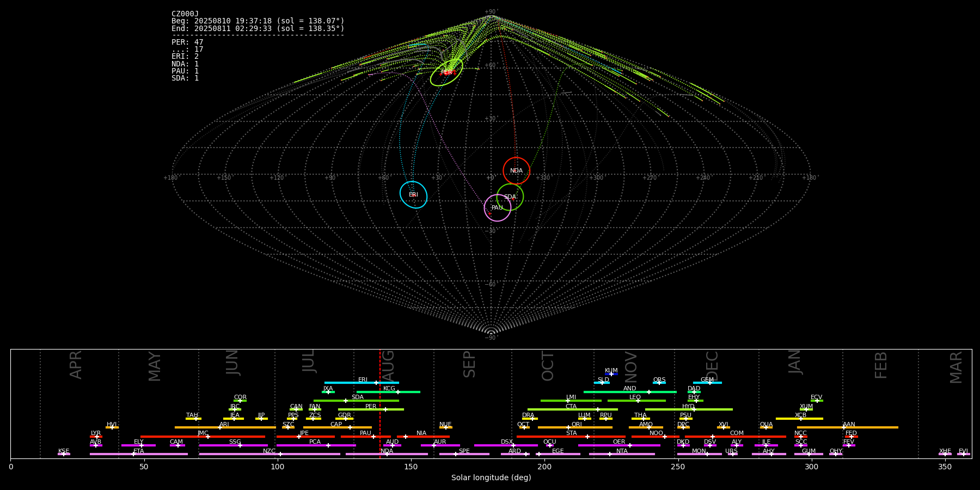980x490 pixels.
Task: Click the -90° south pole label
Action: [x=491, y=338]
